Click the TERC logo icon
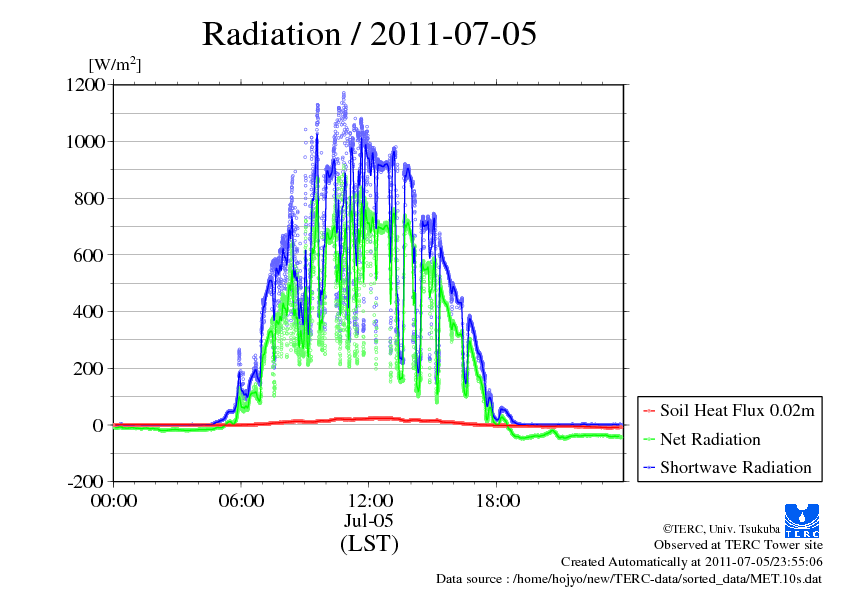 [802, 520]
